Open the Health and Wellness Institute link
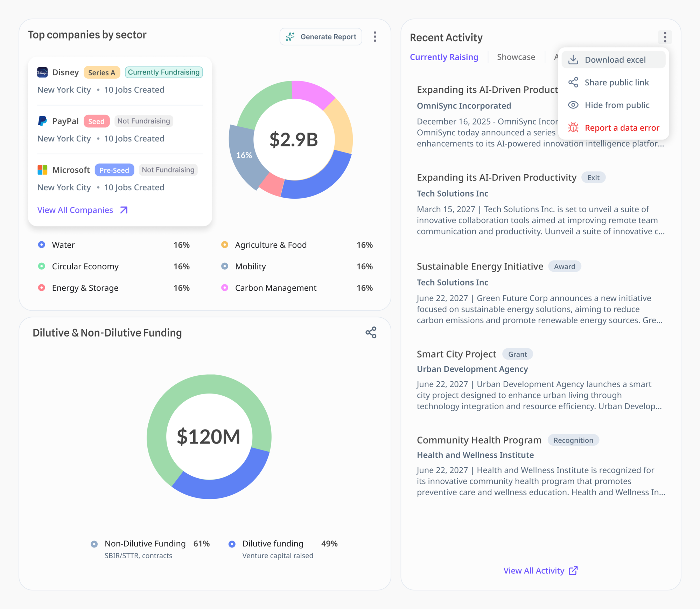 click(x=475, y=455)
